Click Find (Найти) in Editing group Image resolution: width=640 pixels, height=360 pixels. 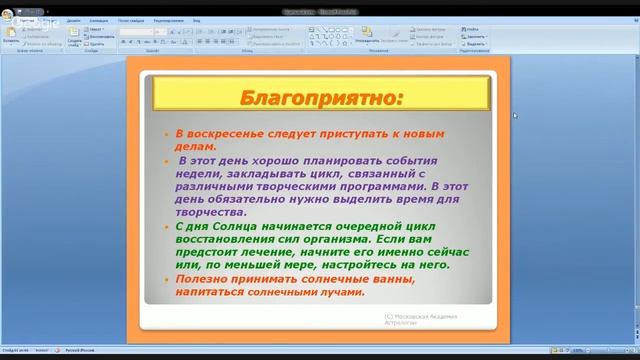click(x=470, y=29)
